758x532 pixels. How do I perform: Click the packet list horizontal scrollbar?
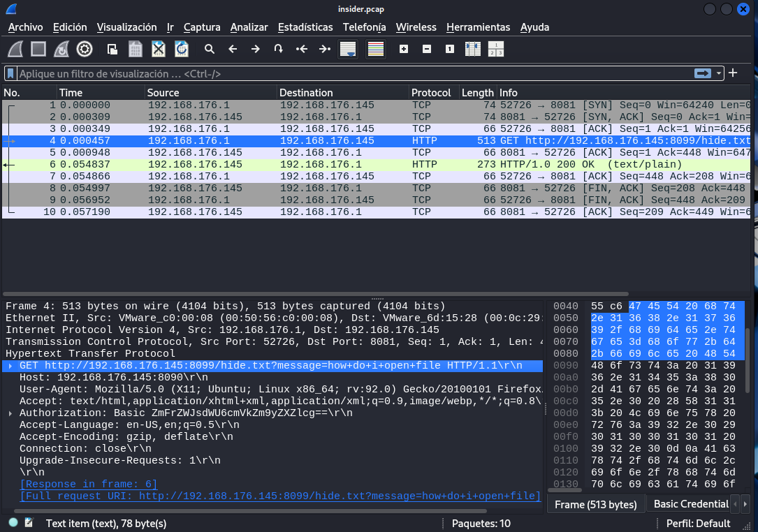pos(316,294)
